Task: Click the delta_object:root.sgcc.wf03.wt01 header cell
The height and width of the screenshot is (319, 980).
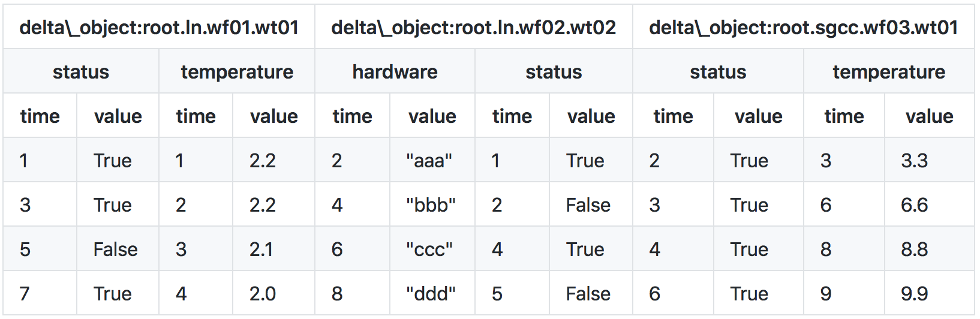Action: click(803, 28)
